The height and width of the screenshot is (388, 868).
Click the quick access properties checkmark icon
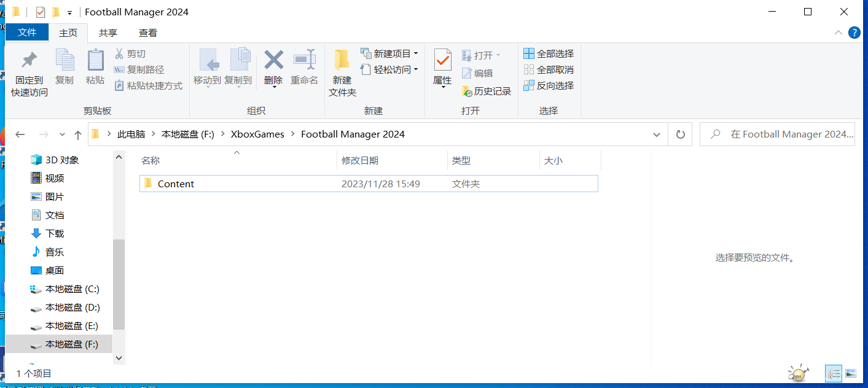point(41,12)
